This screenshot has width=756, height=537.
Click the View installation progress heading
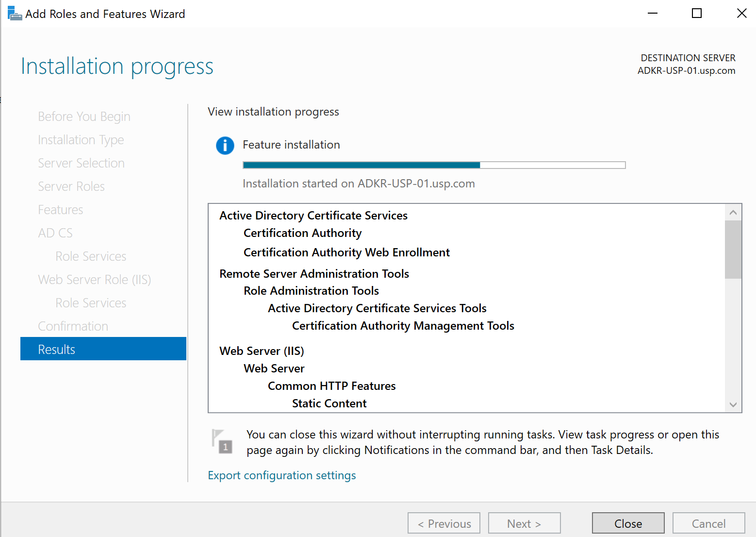coord(273,112)
